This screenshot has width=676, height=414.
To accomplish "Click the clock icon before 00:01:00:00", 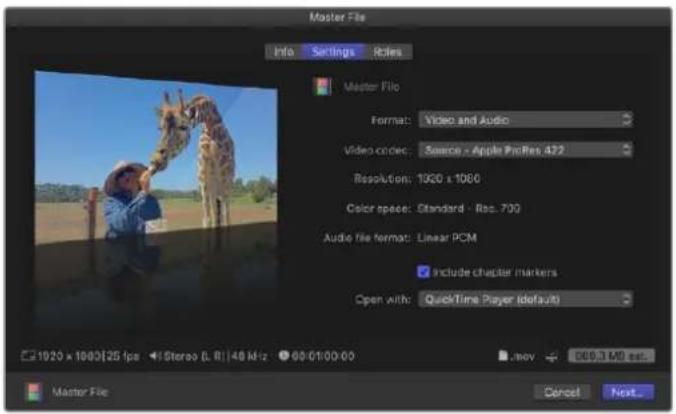I will point(283,356).
